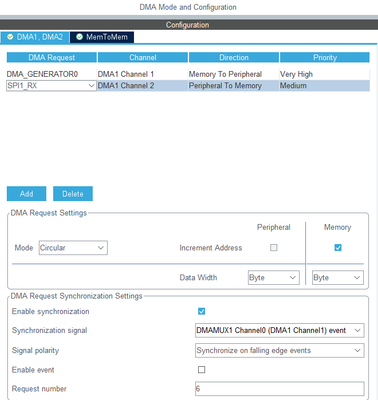This screenshot has height=400, width=378.
Task: Open Peripheral data width Byte dropdown
Action: [x=274, y=277]
